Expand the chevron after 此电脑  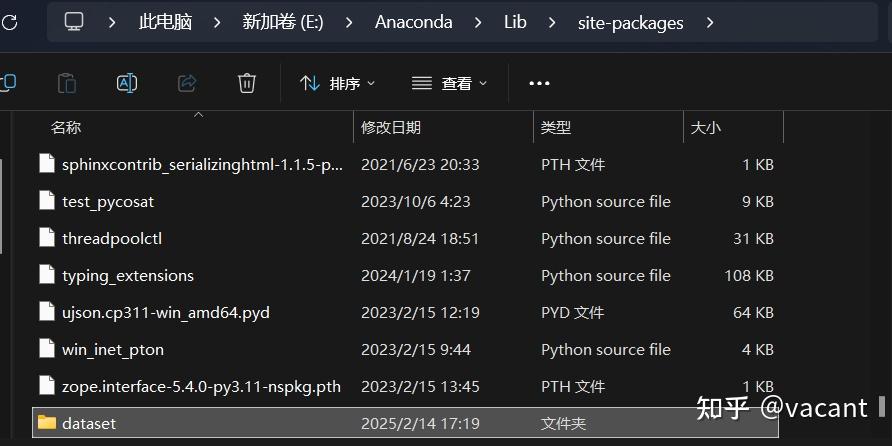coord(217,22)
